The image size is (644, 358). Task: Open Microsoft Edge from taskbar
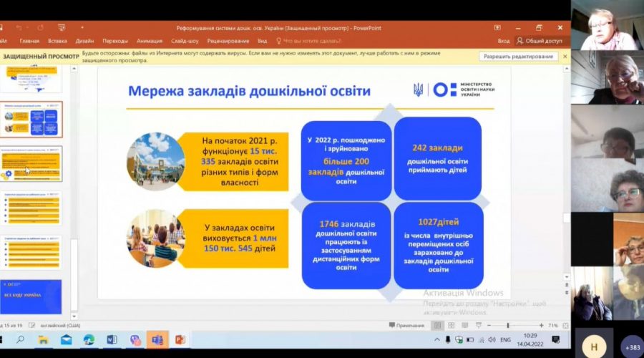89,340
